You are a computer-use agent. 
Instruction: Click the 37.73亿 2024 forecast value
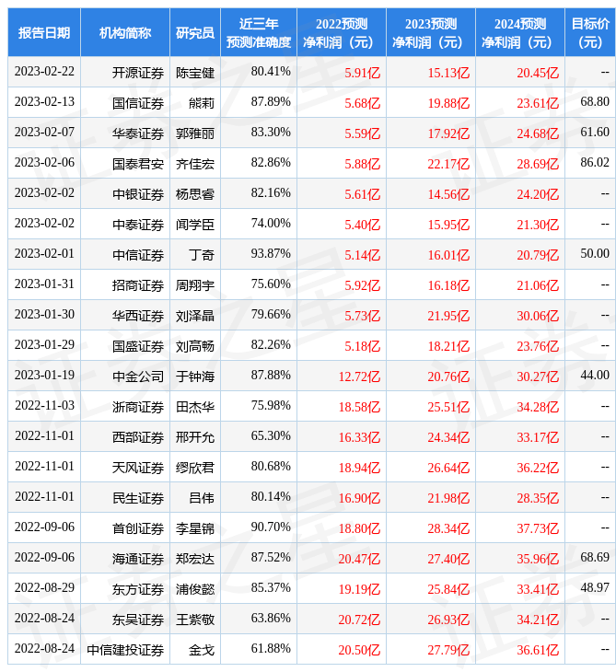pyautogui.click(x=538, y=527)
